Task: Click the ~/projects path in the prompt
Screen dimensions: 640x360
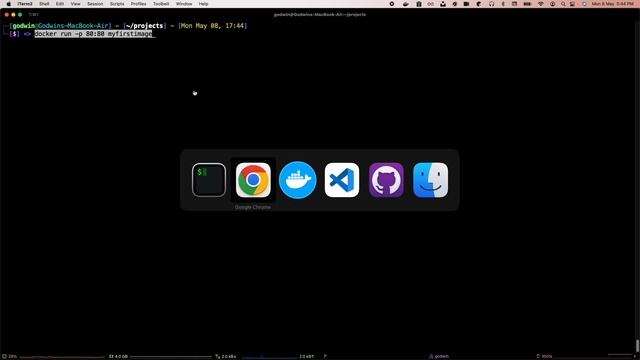Action: 144,26
